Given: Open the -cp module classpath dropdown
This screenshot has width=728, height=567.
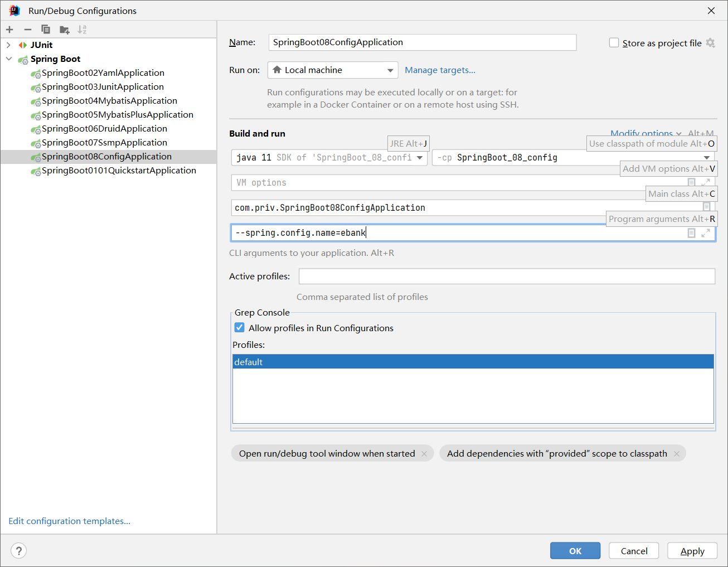Looking at the screenshot, I should [x=574, y=158].
